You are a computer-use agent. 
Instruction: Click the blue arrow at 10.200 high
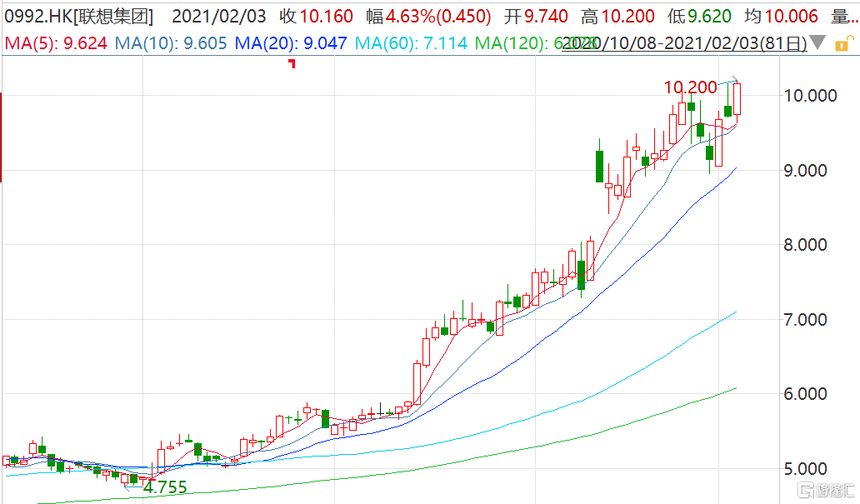tap(731, 81)
